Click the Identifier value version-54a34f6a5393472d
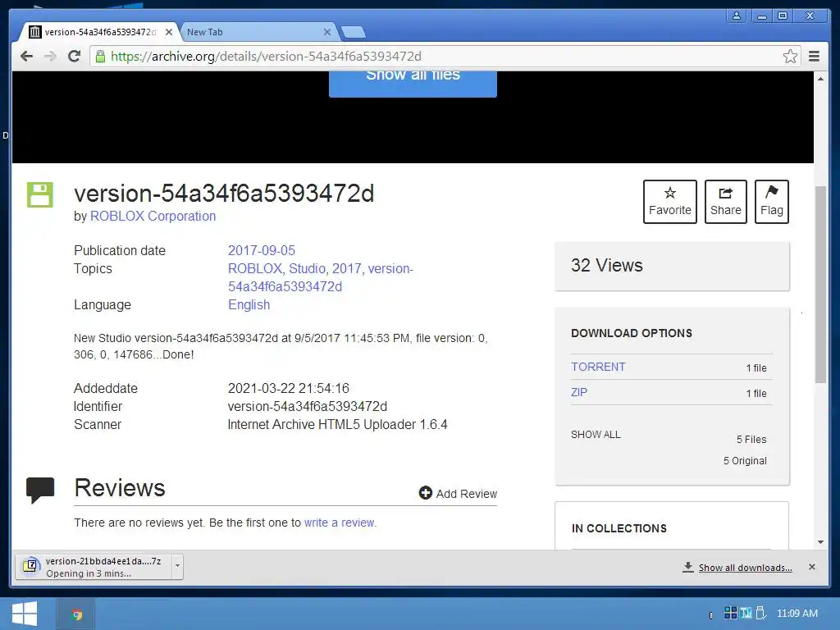The image size is (840, 630). 307,406
